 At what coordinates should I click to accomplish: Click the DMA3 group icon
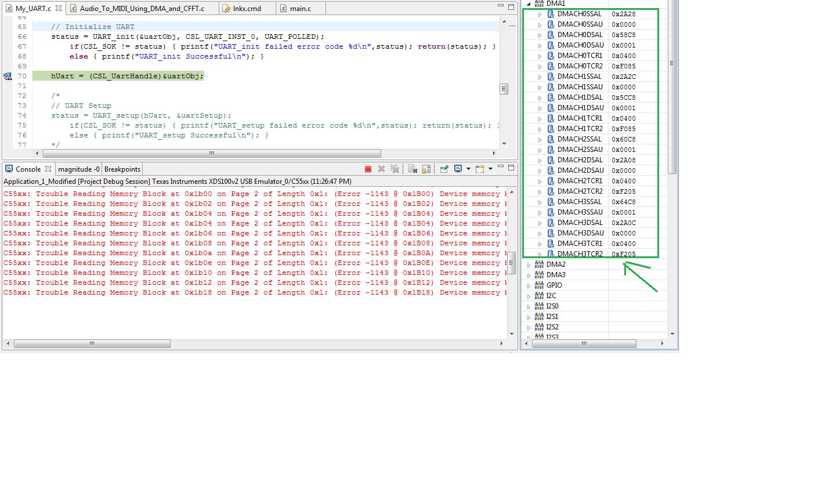tap(539, 275)
